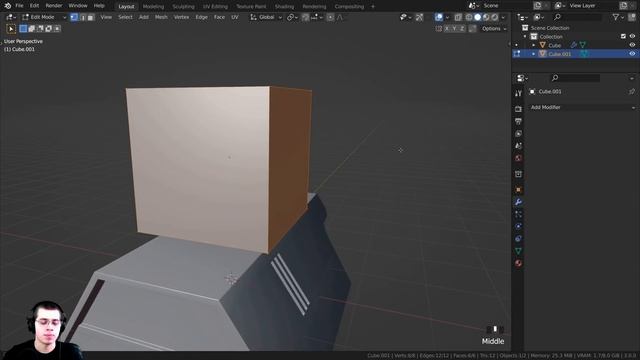The image size is (640, 360).
Task: Open the Add Modifier dropdown
Action: click(x=582, y=107)
